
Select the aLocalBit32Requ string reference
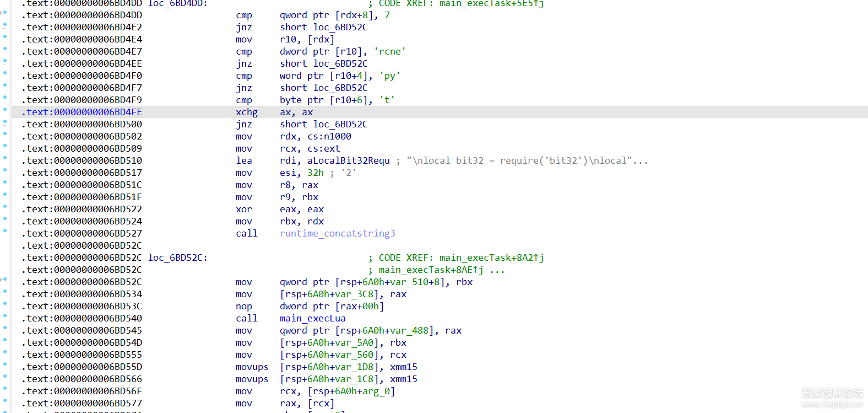(348, 160)
